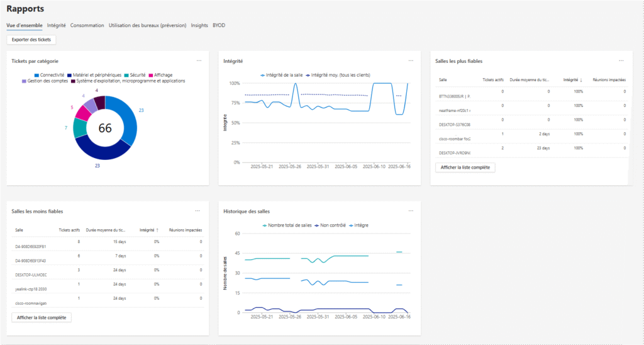Open the more options menu of Tickets par catégorie

click(x=199, y=61)
